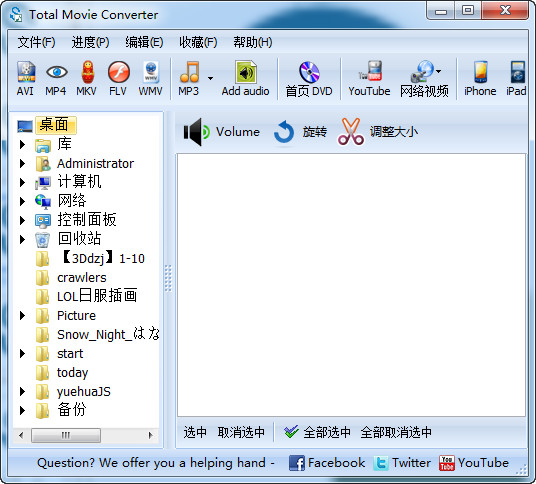Open the 收藏(F) menu

tap(198, 42)
